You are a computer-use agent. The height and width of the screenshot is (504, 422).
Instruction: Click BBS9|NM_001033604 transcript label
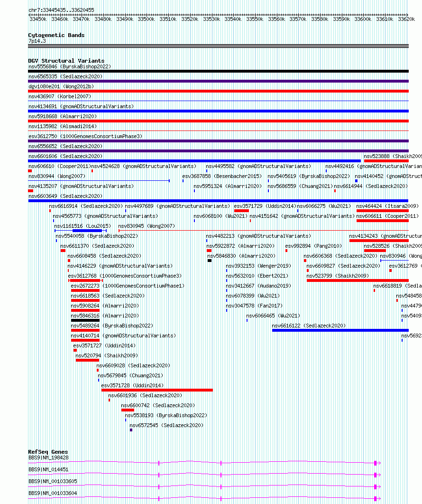pos(53,494)
